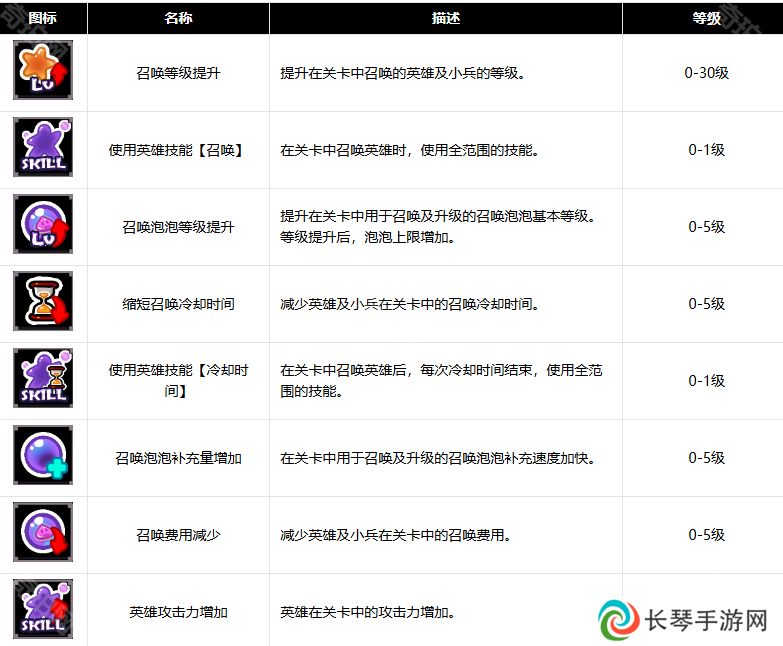
Task: Click description 在关卡中召唤英雄时，使用全范围的技能
Action: (409, 150)
